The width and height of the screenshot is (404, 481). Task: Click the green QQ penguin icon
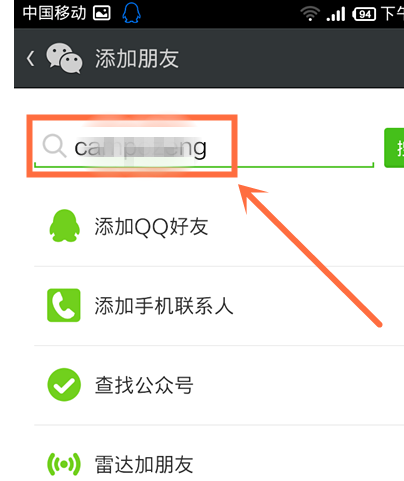point(64,226)
